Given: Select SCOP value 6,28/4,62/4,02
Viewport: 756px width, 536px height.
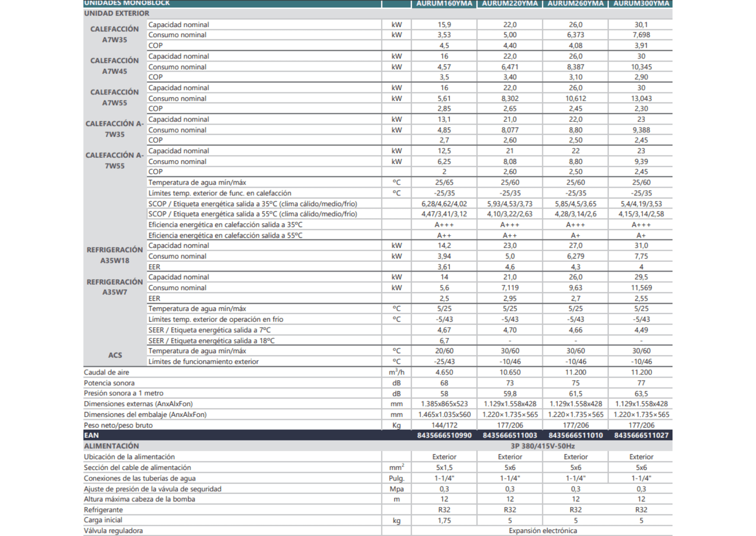Looking at the screenshot, I should point(444,204).
